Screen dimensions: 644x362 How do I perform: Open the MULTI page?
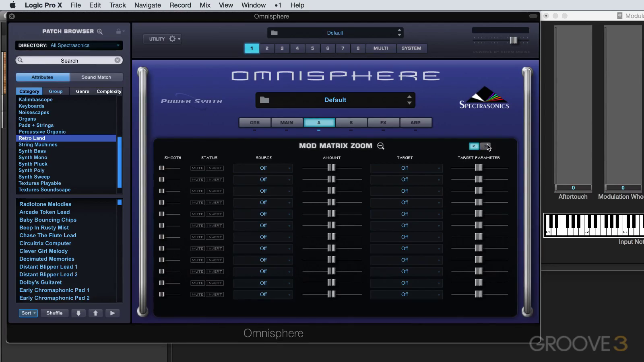[381, 48]
